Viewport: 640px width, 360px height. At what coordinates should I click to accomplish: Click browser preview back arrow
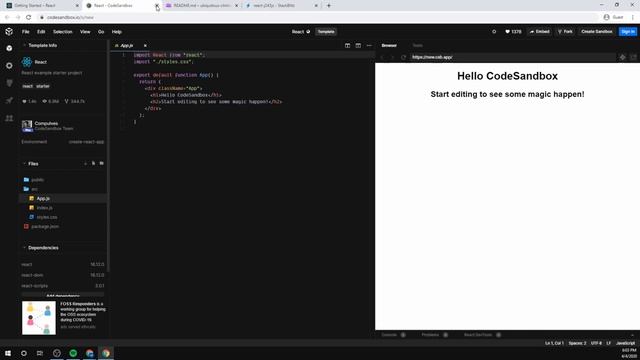(382, 57)
